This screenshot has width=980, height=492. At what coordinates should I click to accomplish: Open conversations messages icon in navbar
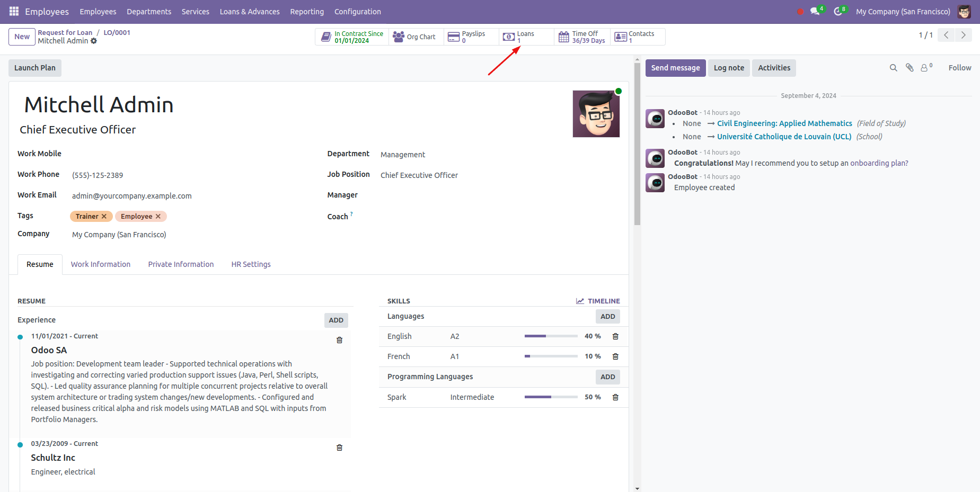tap(815, 11)
